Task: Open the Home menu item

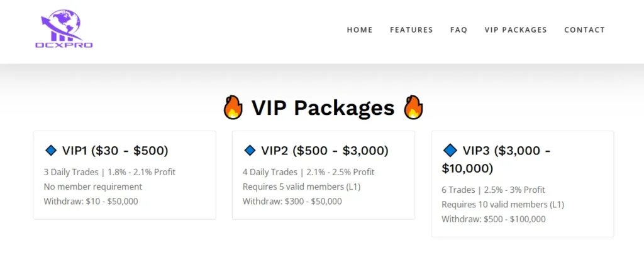Action: pos(360,30)
